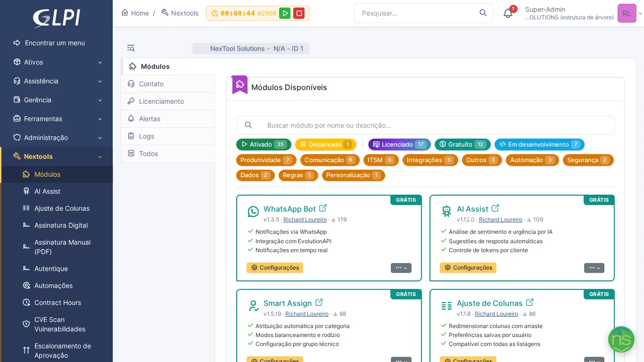Toggle the Ativado filter chip
Screen dimensions: 644x362
click(x=264, y=145)
